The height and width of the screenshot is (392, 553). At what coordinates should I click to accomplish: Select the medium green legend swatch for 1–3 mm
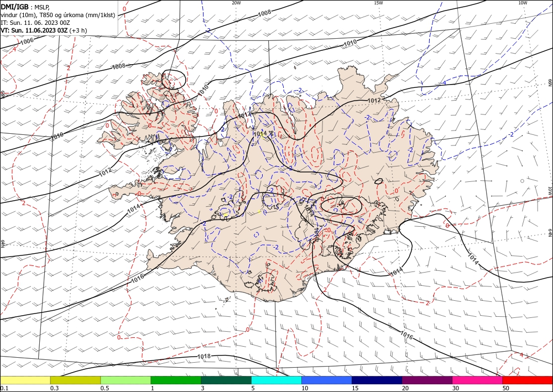pyautogui.click(x=176, y=380)
